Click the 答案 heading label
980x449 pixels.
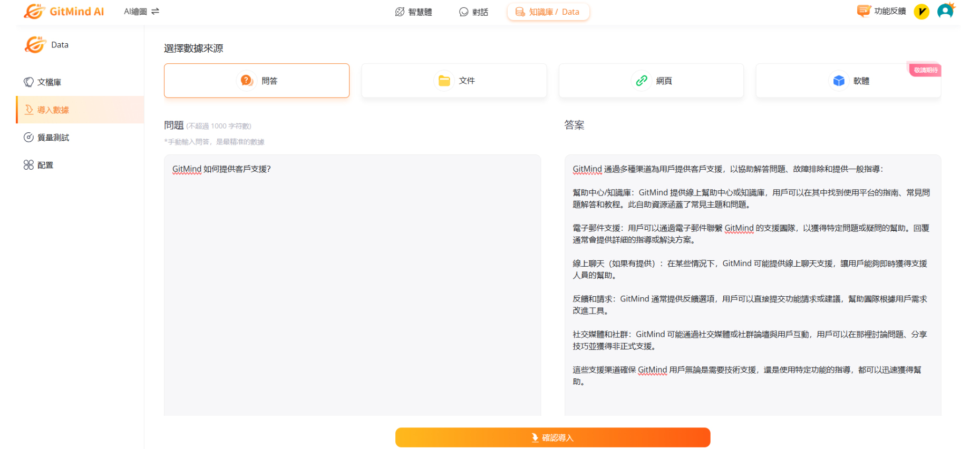point(574,125)
